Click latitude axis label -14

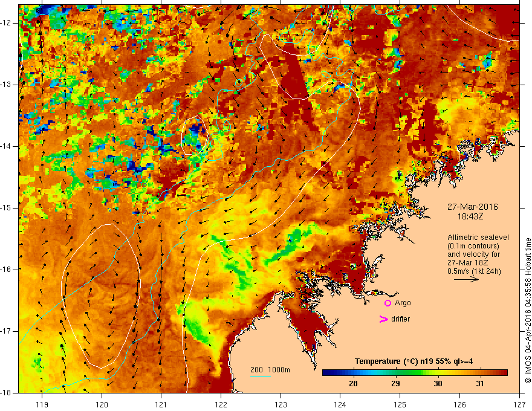tap(7, 146)
